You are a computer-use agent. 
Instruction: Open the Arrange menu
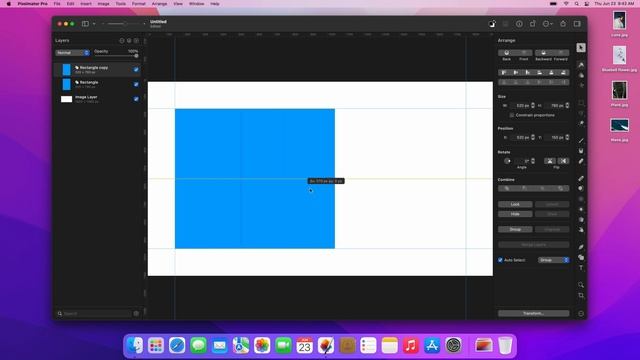click(160, 4)
